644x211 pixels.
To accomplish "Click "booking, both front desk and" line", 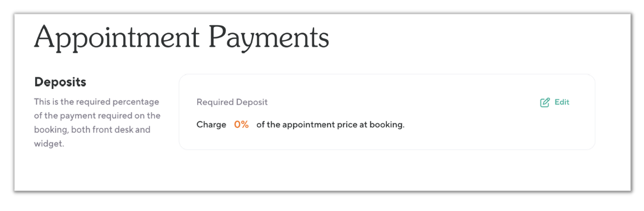I will pos(92,129).
